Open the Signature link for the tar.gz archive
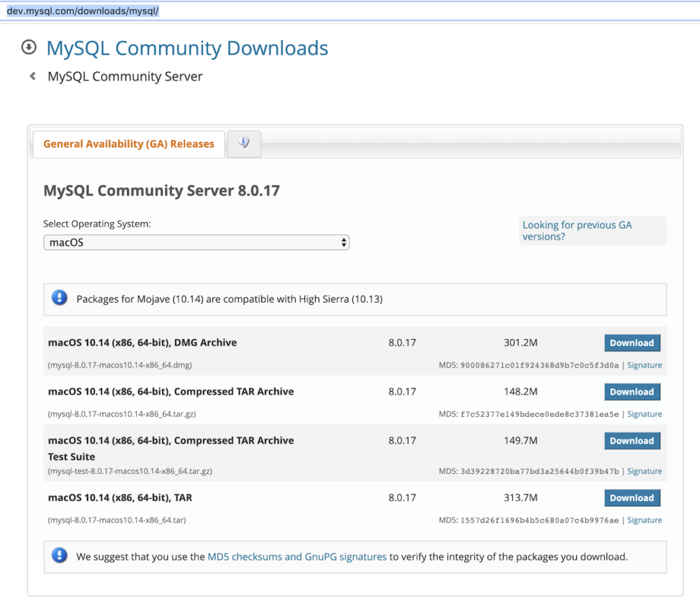Image resolution: width=700 pixels, height=616 pixels. tap(644, 414)
